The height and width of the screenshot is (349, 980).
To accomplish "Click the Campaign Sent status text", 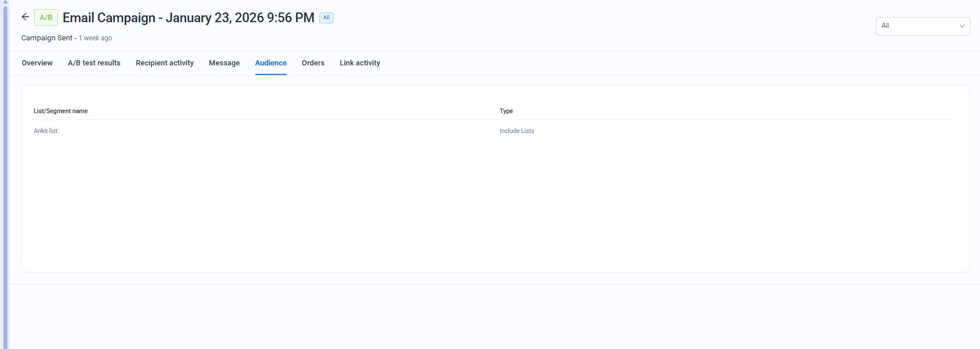I will (x=47, y=38).
